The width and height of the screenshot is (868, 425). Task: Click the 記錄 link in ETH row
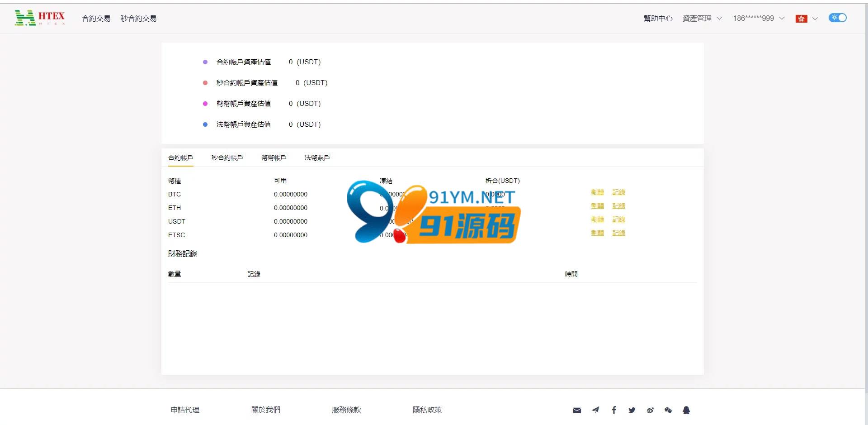pyautogui.click(x=619, y=206)
